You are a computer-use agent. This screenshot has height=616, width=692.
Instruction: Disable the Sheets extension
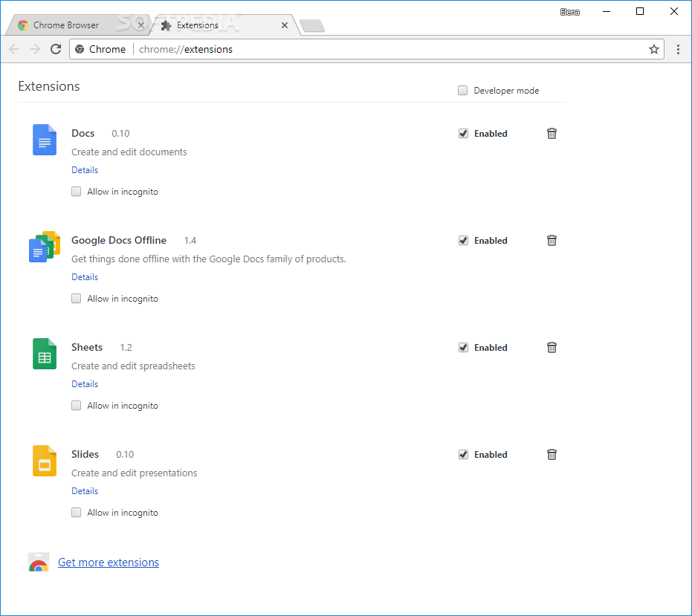(x=463, y=347)
